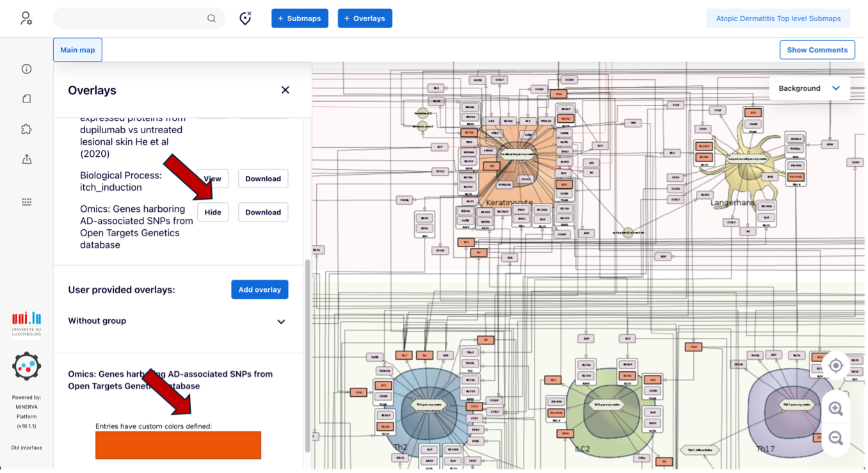This screenshot has width=868, height=473.
Task: Center map with location target icon
Action: pos(835,365)
